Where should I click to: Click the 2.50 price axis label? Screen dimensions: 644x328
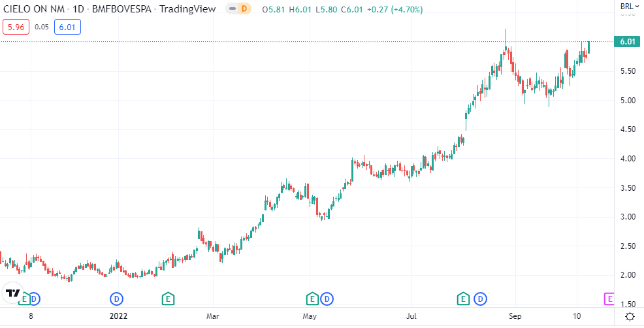(628, 246)
